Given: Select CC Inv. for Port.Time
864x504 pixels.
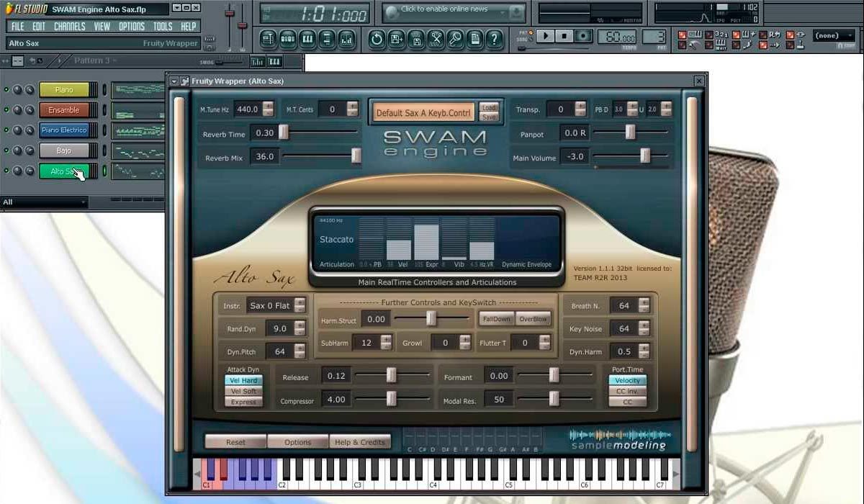Looking at the screenshot, I should pos(627,391).
